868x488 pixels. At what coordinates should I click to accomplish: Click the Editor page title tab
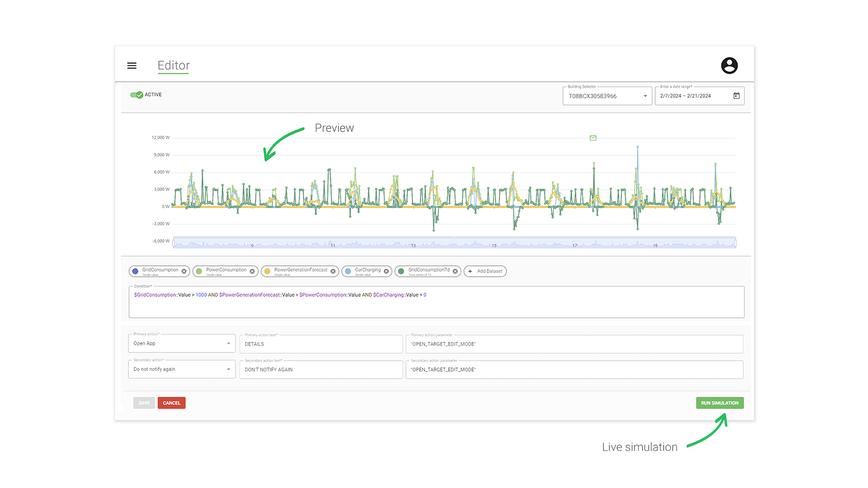tap(174, 66)
